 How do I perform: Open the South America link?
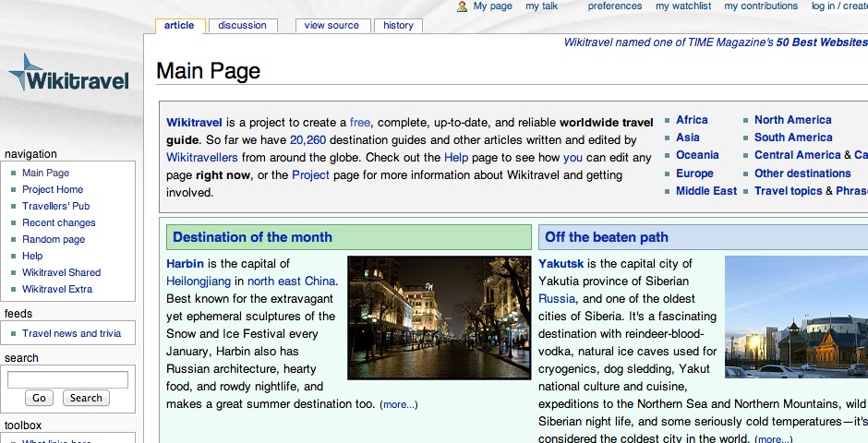point(793,138)
